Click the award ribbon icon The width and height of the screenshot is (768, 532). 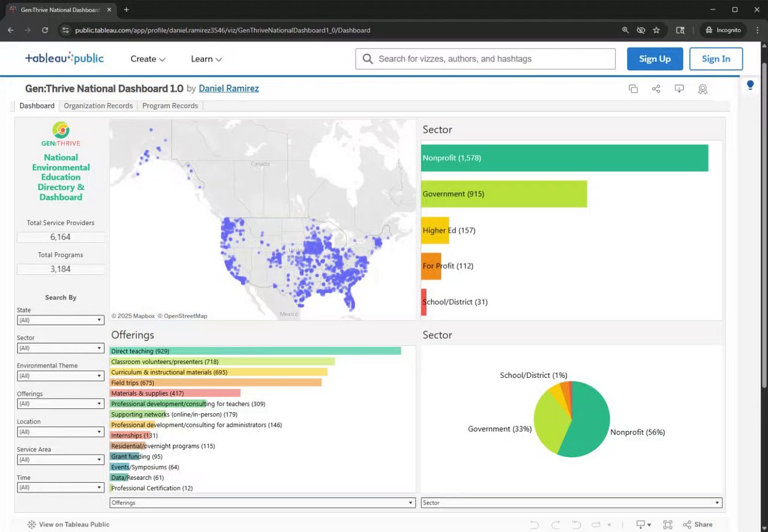point(703,89)
